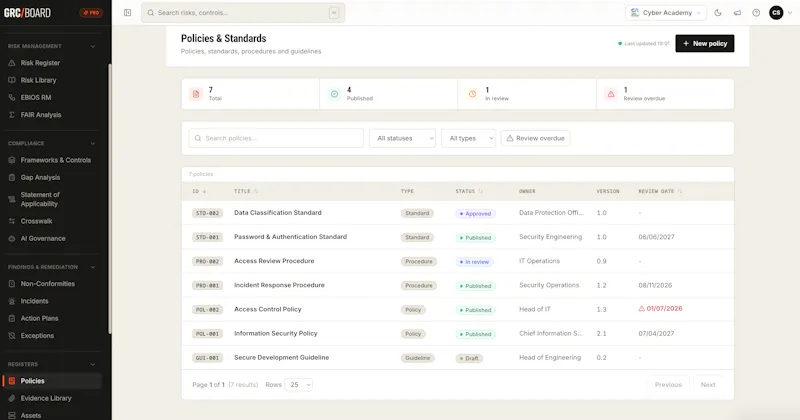Open Information Security Policy row
Image resolution: width=800 pixels, height=420 pixels.
[x=458, y=334]
